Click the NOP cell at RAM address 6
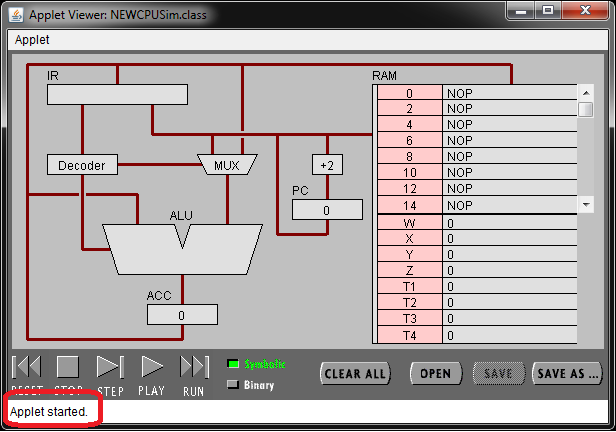Image resolution: width=616 pixels, height=432 pixels. 510,140
